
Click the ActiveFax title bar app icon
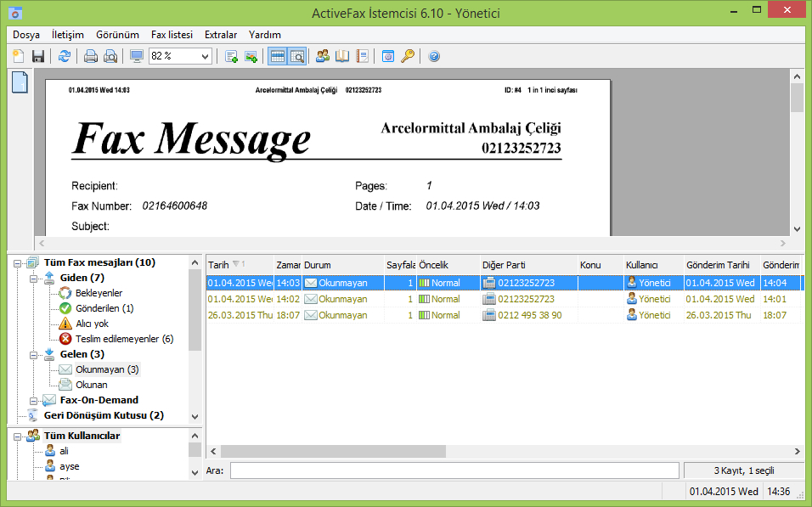tap(15, 13)
